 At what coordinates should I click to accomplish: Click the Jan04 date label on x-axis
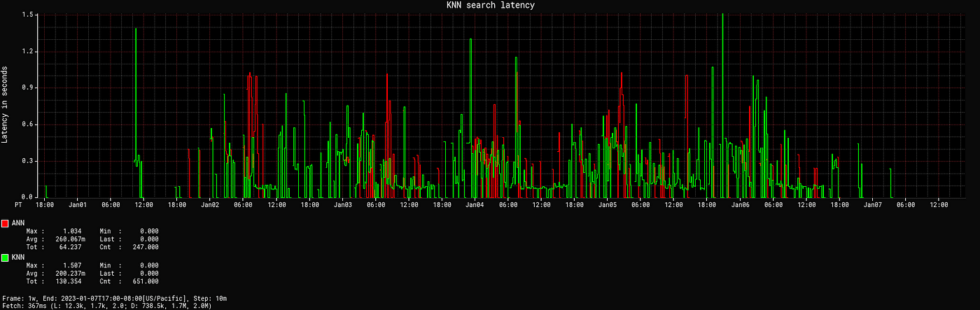click(x=475, y=205)
